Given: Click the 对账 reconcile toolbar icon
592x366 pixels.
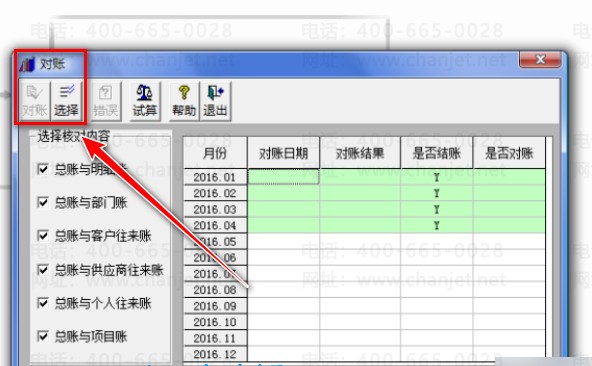Looking at the screenshot, I should tap(34, 101).
